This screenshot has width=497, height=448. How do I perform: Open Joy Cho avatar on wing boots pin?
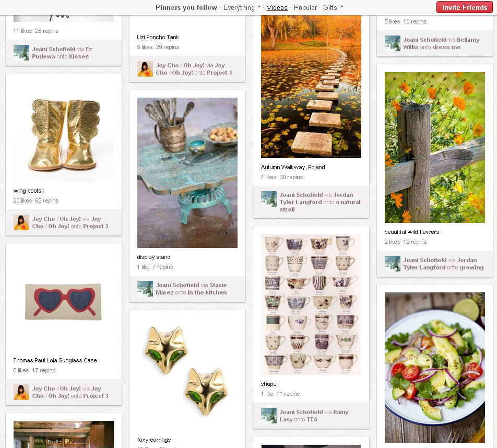[21, 222]
